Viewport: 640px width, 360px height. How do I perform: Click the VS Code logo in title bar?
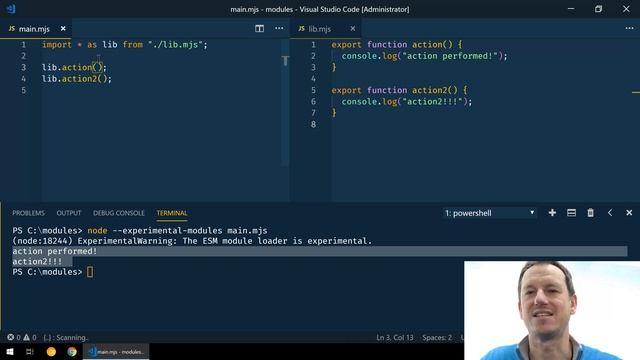pyautogui.click(x=11, y=9)
